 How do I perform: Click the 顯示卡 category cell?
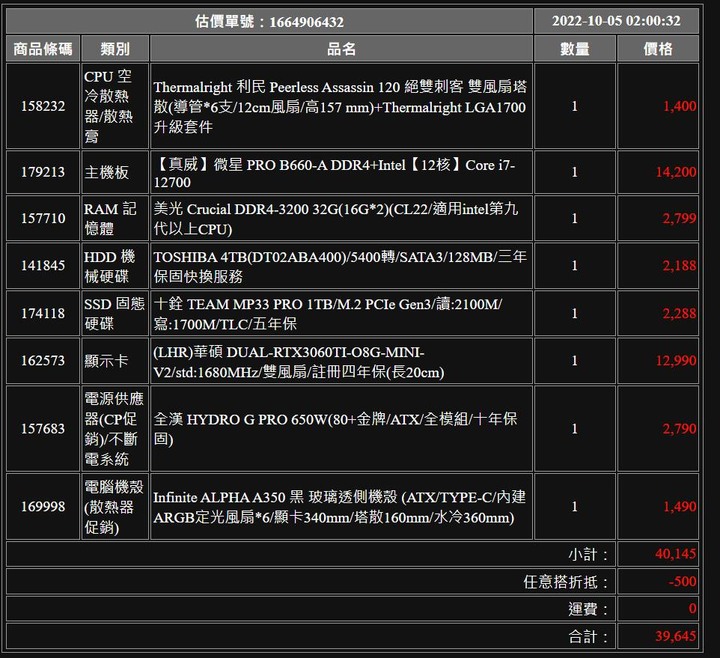pos(115,360)
